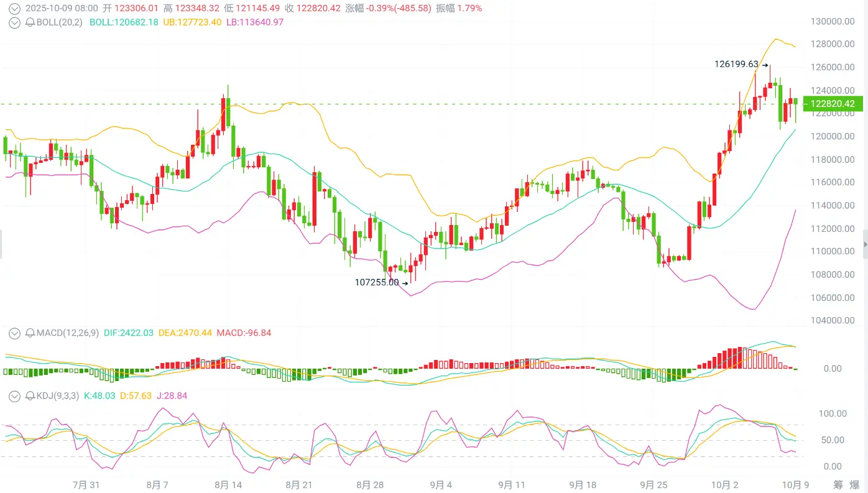The height and width of the screenshot is (493, 868).
Task: Click the 8月 7 date label
Action: tap(157, 484)
